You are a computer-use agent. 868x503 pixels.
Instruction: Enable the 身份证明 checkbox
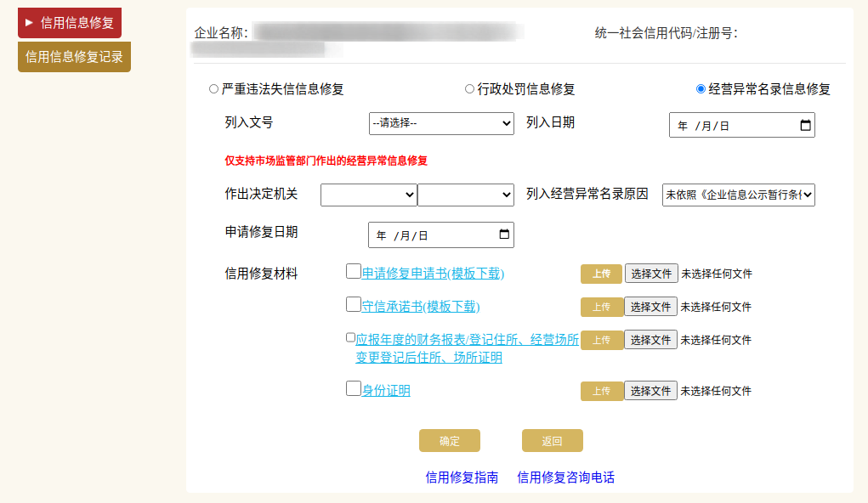pos(354,389)
